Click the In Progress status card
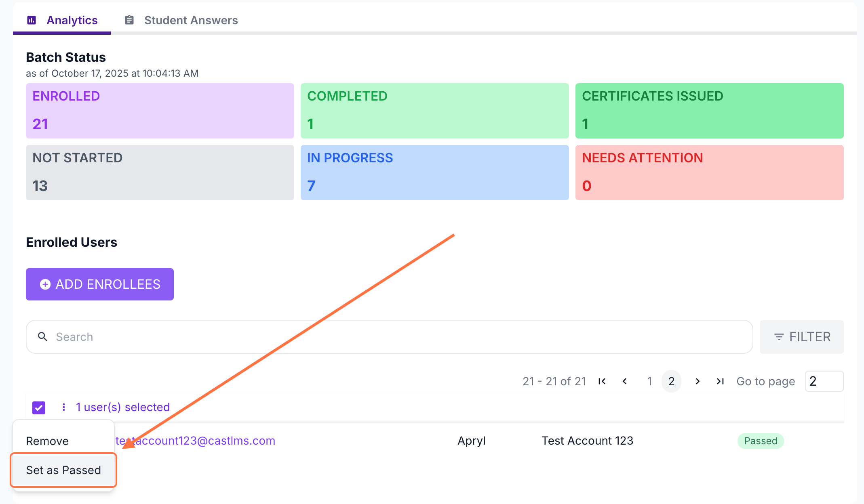The height and width of the screenshot is (504, 864). (434, 172)
